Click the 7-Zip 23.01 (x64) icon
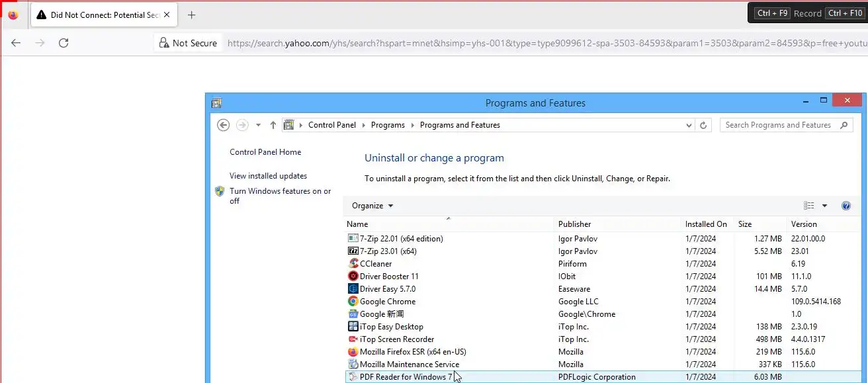This screenshot has width=868, height=383. coord(353,251)
